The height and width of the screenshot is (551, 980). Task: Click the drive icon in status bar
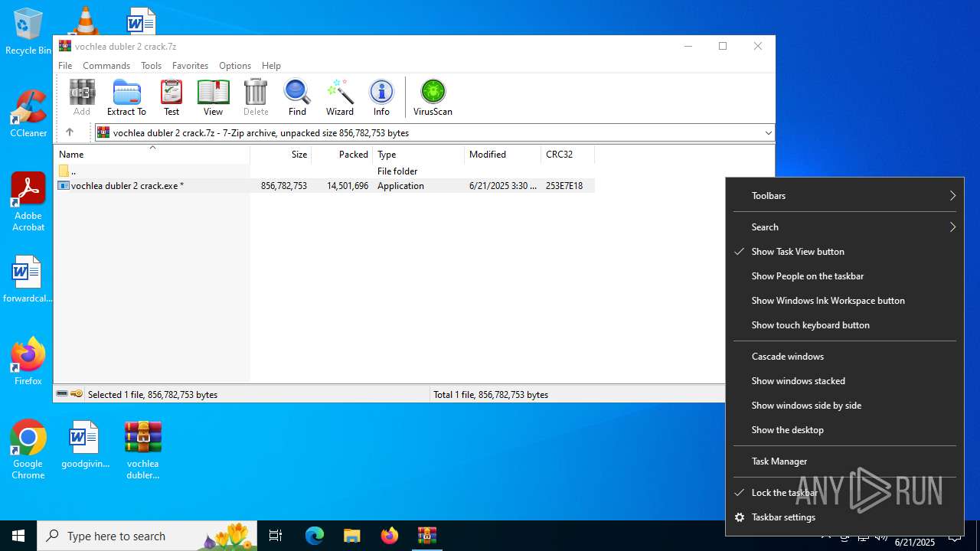coord(62,394)
